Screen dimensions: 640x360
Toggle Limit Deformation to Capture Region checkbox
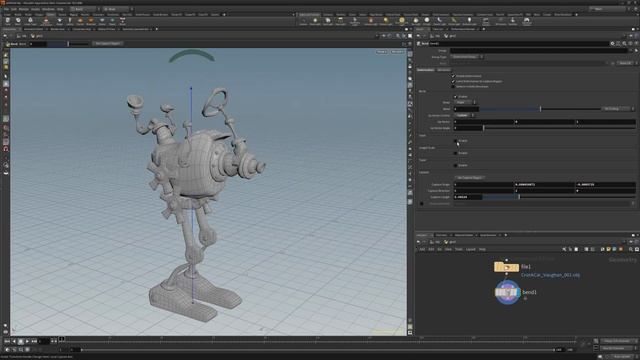click(453, 81)
